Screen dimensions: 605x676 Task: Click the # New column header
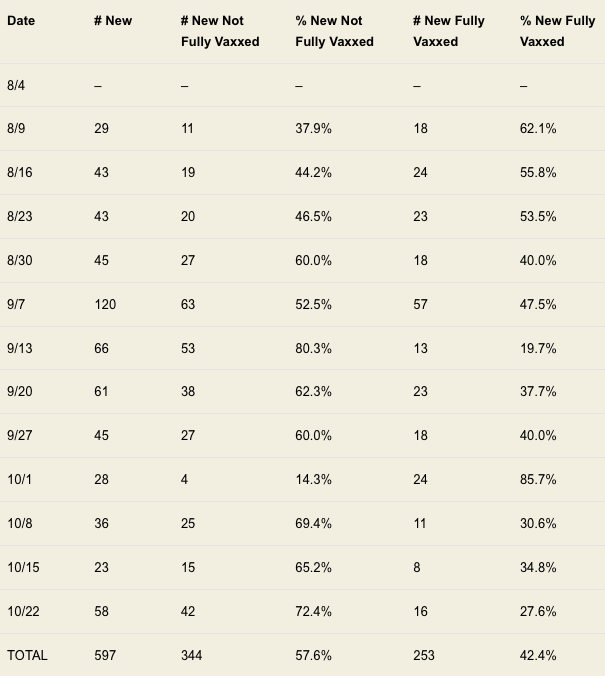point(112,21)
